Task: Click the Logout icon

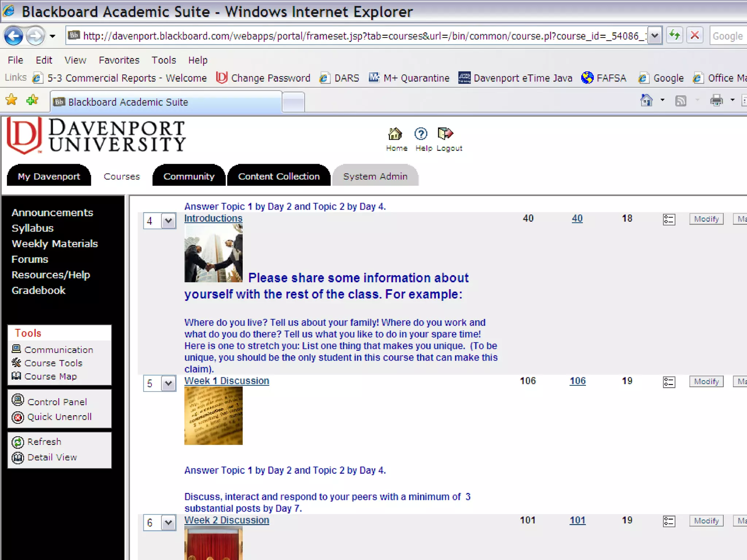Action: point(445,134)
